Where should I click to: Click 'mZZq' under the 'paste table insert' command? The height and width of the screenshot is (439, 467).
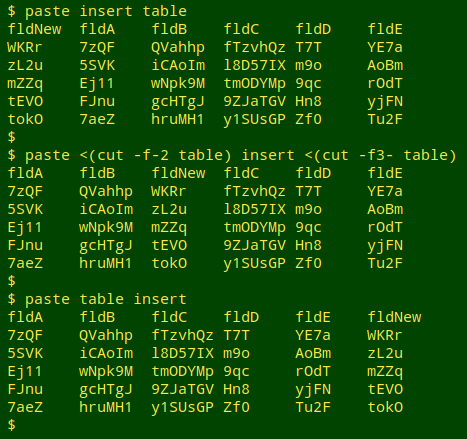385,371
